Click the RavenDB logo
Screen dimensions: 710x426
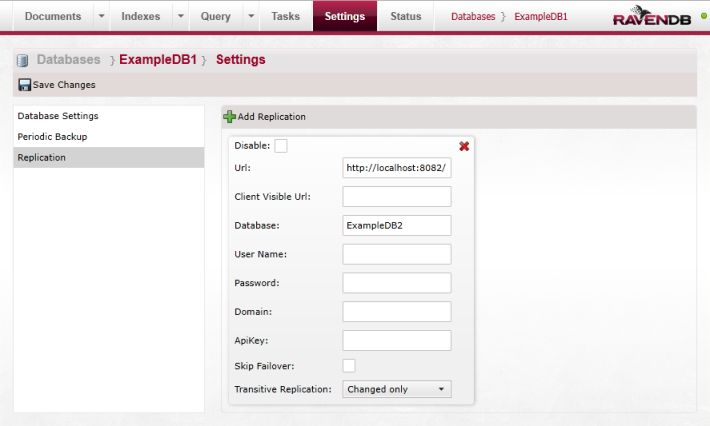pyautogui.click(x=652, y=16)
